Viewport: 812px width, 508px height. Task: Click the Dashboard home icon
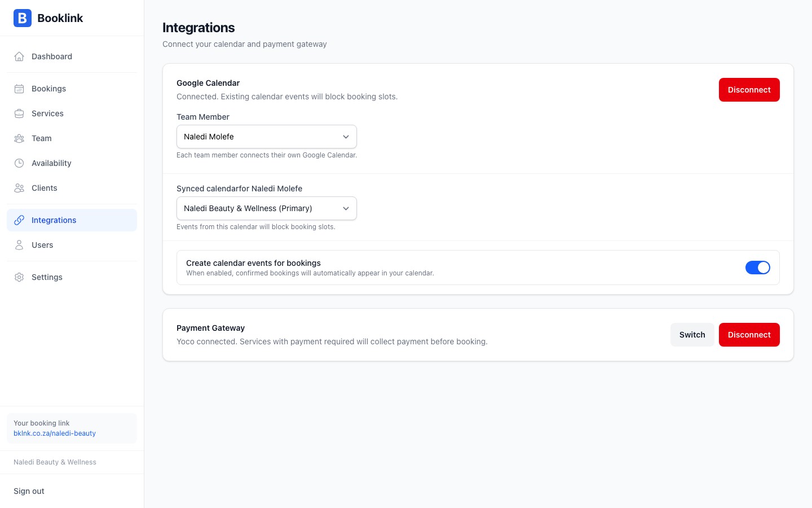click(x=19, y=56)
